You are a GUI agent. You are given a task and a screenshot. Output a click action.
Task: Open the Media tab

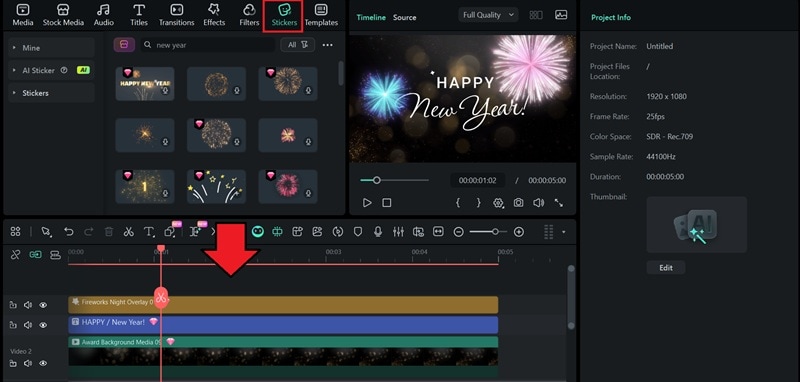pos(23,15)
